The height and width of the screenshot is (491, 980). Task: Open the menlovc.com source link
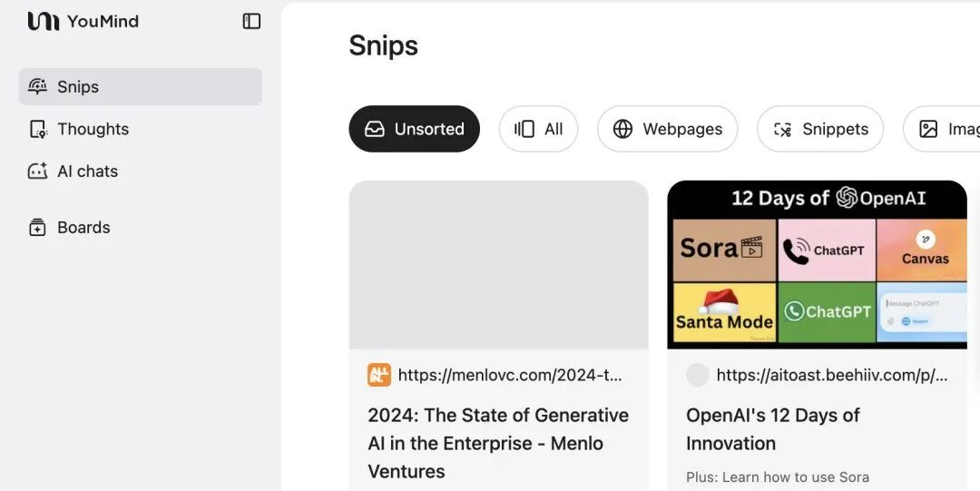coord(510,376)
